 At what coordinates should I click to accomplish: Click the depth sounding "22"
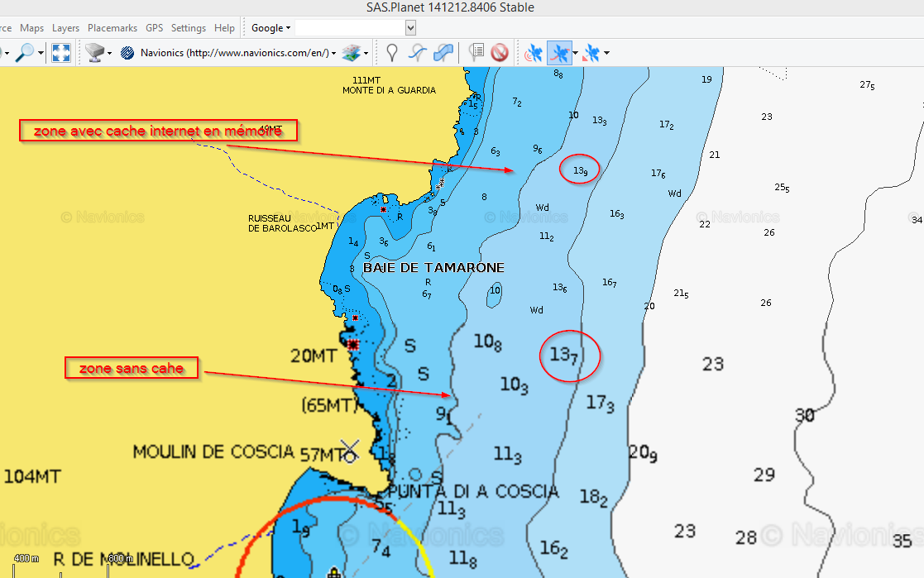point(705,224)
